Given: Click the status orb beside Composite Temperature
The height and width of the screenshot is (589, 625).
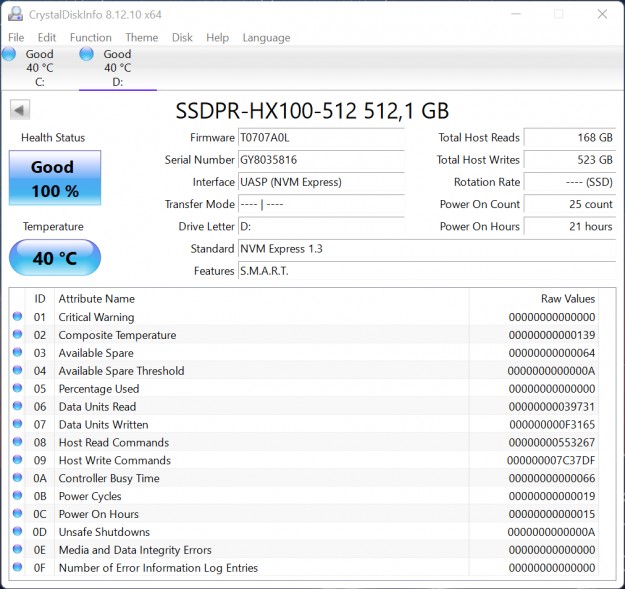Looking at the screenshot, I should coord(17,335).
